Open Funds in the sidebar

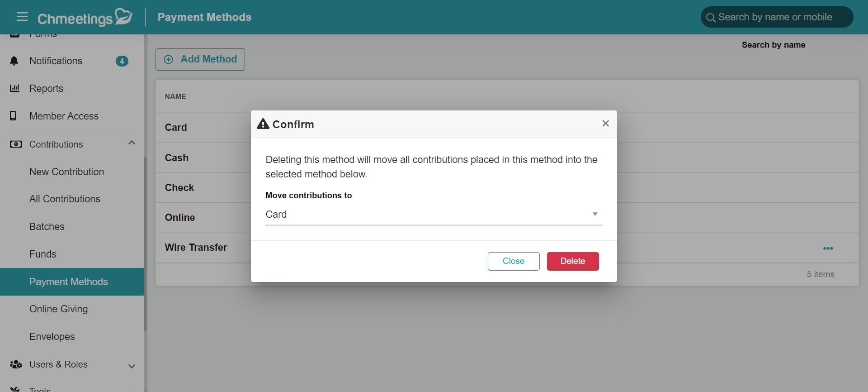[x=42, y=254]
